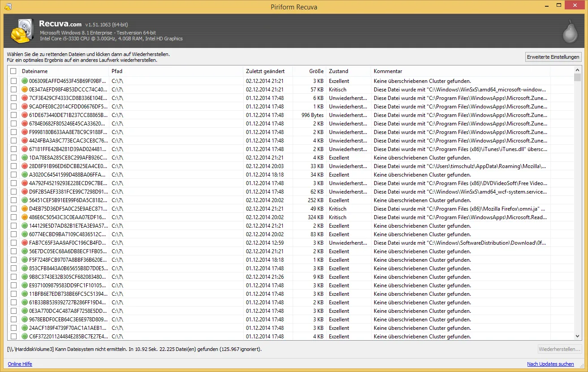The width and height of the screenshot is (588, 372).
Task: Click Nach Updates suchen link
Action: pos(550,364)
